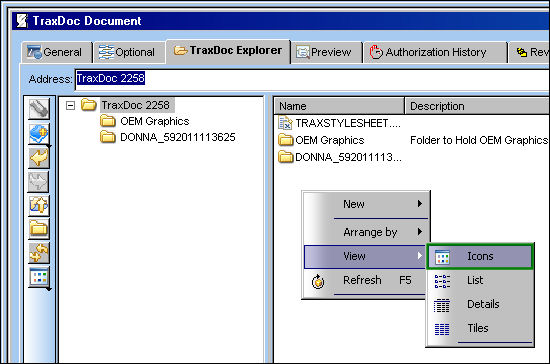
Task: Select OEM Graphics label in the tree
Action: 155,121
